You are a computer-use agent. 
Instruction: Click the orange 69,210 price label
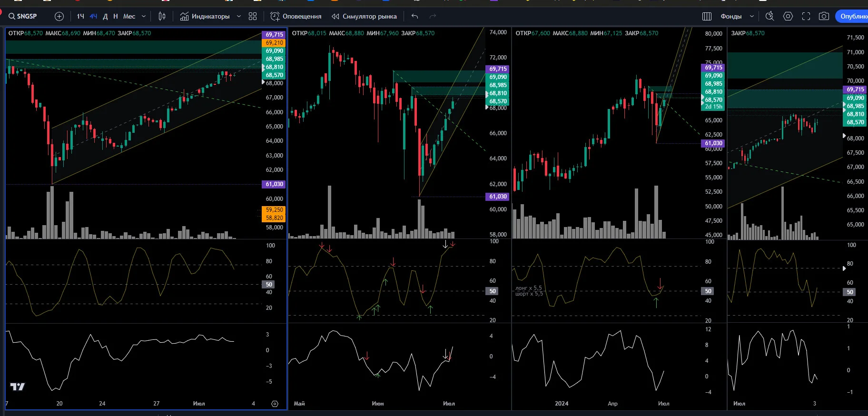(x=274, y=43)
